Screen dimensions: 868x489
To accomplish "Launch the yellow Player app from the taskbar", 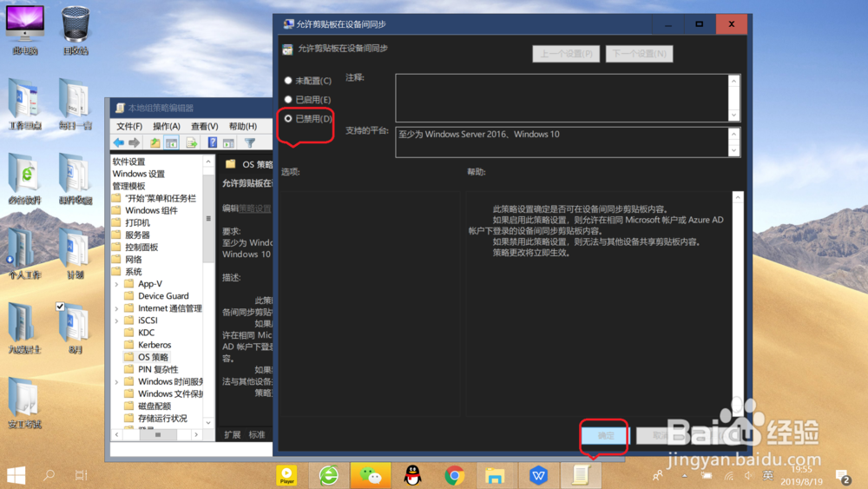I will (286, 475).
